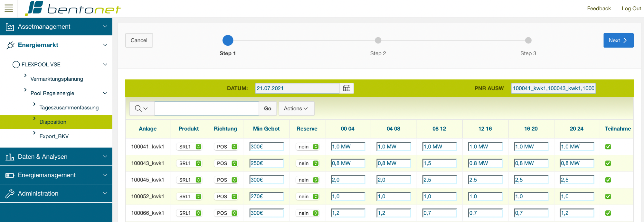The height and width of the screenshot is (222, 644).
Task: Click the bentonet logo
Action: 73,9
